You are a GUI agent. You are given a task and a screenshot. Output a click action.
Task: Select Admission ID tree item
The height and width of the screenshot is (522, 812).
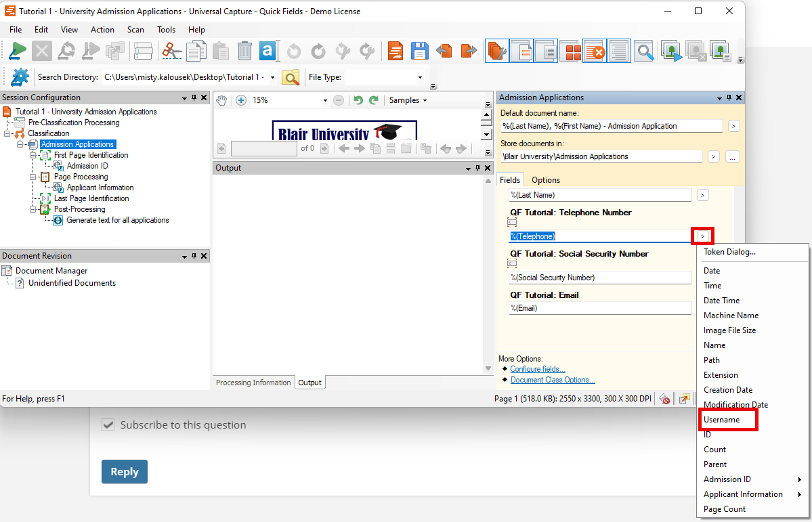tap(87, 166)
